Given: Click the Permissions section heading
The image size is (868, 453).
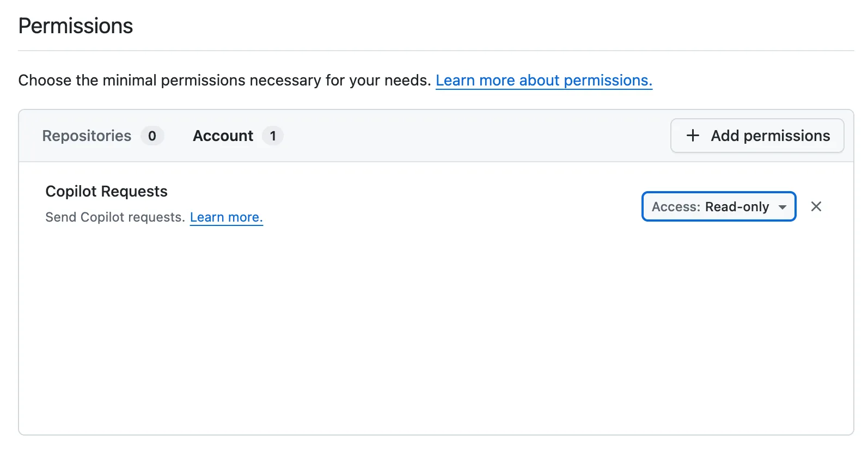Looking at the screenshot, I should [76, 26].
